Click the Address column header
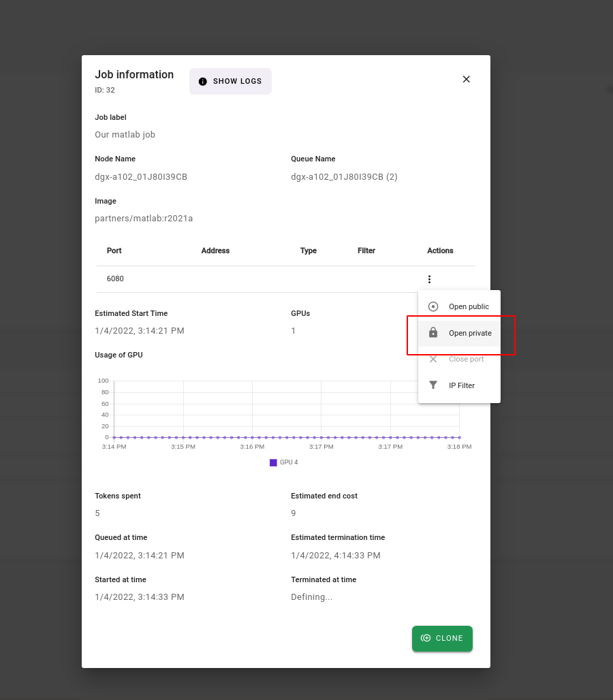613x700 pixels. point(215,251)
